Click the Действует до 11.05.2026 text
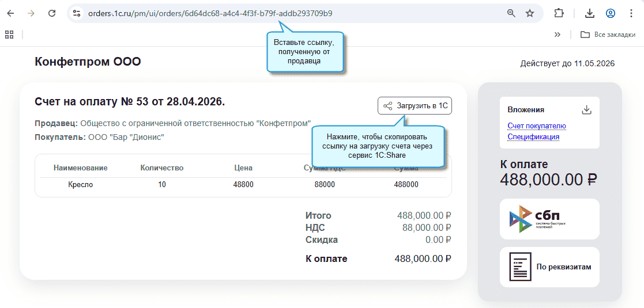644x308 pixels. point(567,63)
